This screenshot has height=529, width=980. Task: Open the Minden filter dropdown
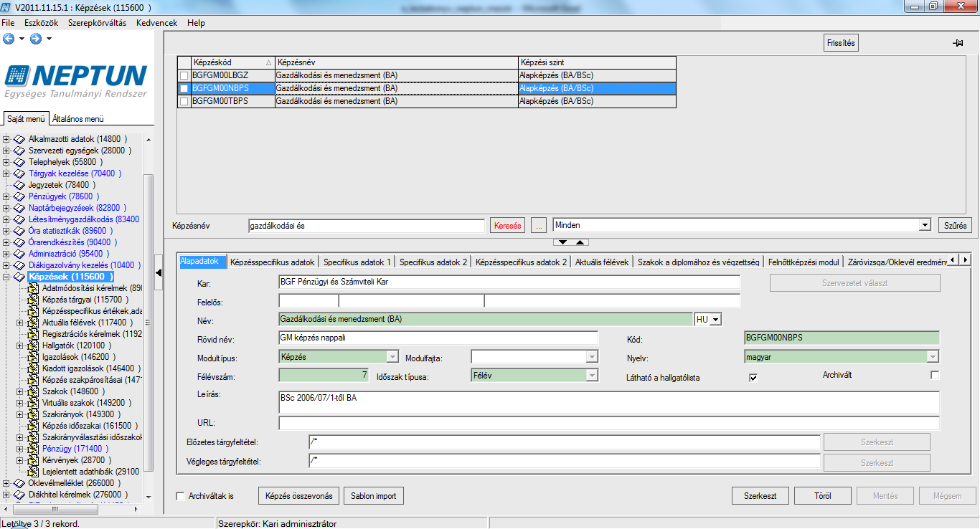tap(924, 225)
